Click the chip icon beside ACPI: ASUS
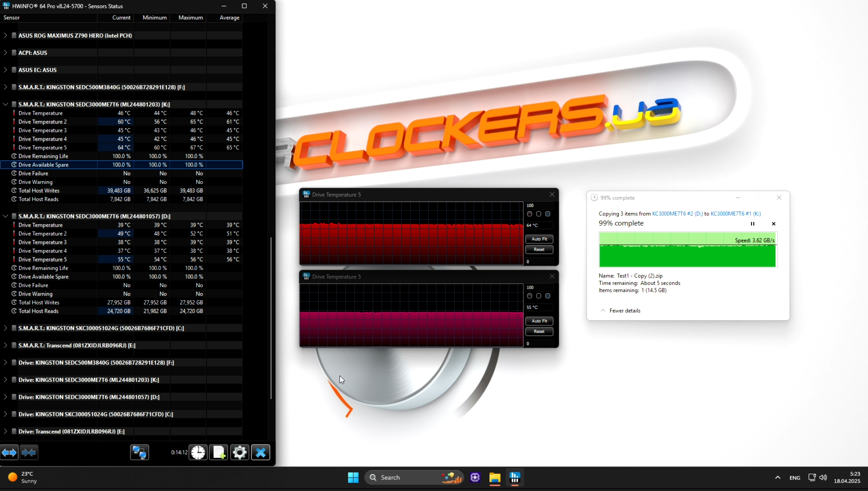Viewport: 868px width, 491px height. [x=14, y=53]
